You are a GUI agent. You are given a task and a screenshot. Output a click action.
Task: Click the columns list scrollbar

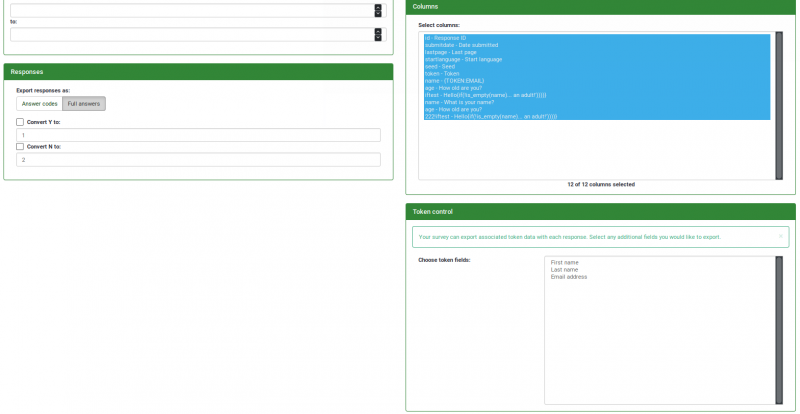pyautogui.click(x=779, y=105)
